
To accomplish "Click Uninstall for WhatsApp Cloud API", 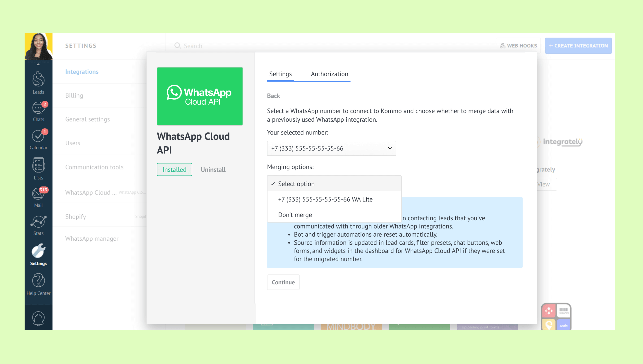I will point(213,169).
